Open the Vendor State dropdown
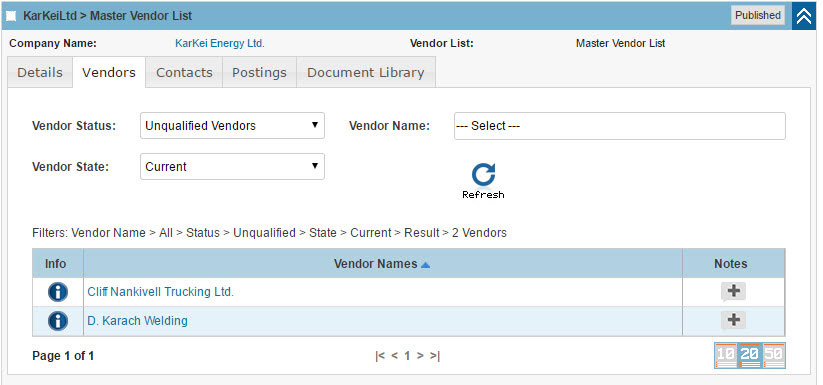This screenshot has height=385, width=823. tap(232, 167)
